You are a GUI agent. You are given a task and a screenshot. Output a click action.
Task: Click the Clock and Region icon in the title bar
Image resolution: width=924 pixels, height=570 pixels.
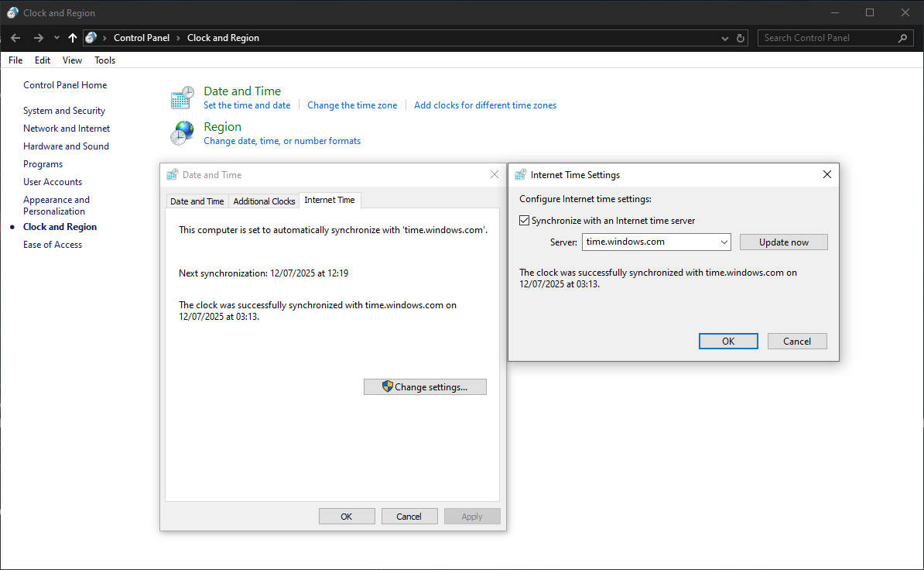(11, 12)
